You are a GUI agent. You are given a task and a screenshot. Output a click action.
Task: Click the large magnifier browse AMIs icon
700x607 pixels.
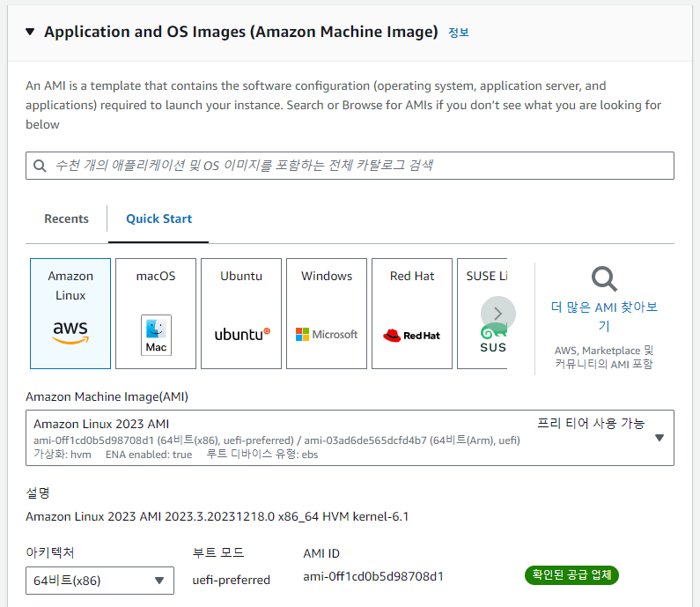[x=604, y=278]
